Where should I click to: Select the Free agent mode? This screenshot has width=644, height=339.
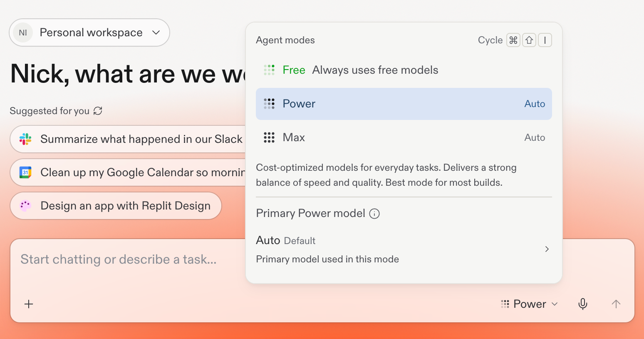[x=404, y=70]
